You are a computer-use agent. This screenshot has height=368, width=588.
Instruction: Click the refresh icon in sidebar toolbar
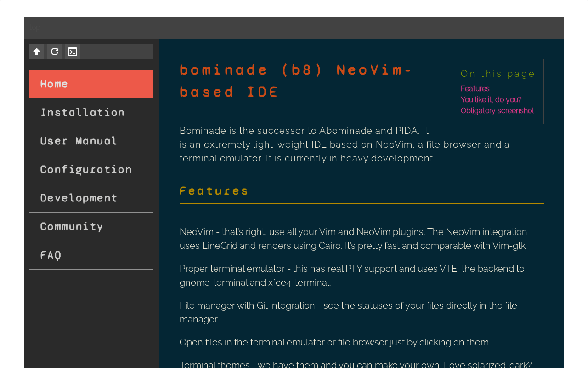coord(55,52)
